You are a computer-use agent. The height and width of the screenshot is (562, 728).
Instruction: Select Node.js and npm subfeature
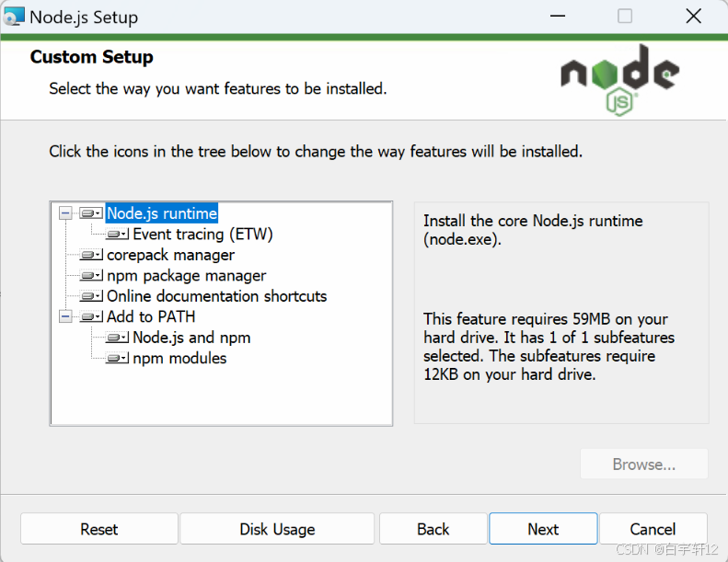tap(191, 338)
